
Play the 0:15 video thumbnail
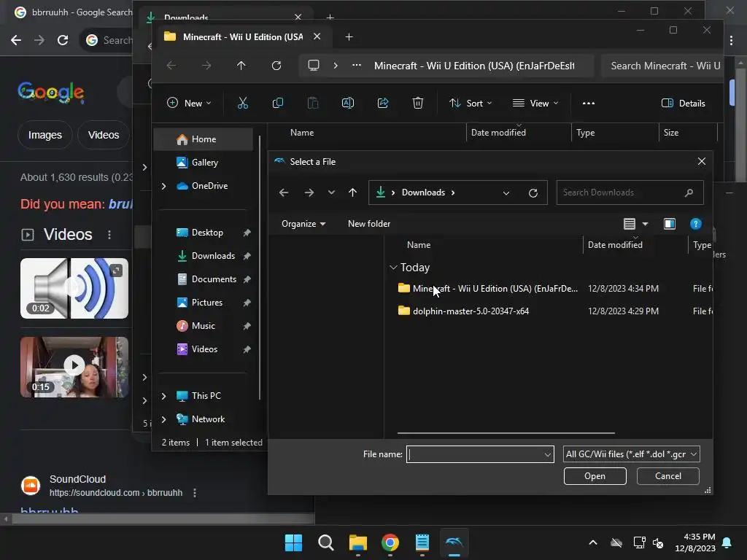click(x=74, y=367)
